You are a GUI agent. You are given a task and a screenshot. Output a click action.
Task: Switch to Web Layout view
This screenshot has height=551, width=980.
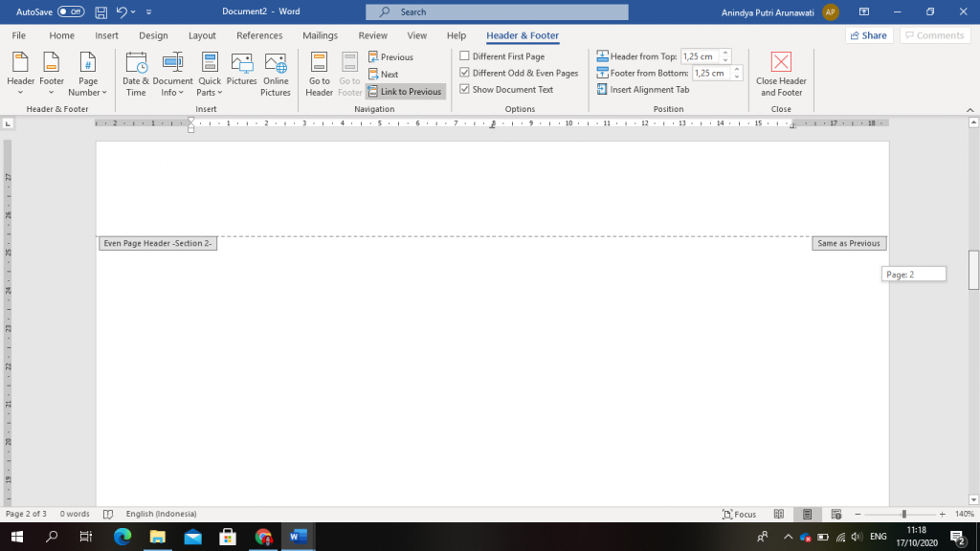[835, 514]
